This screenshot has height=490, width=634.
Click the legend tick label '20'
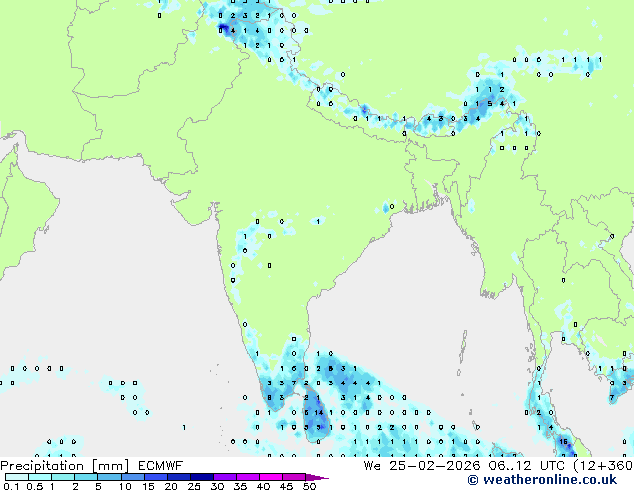[171, 486]
